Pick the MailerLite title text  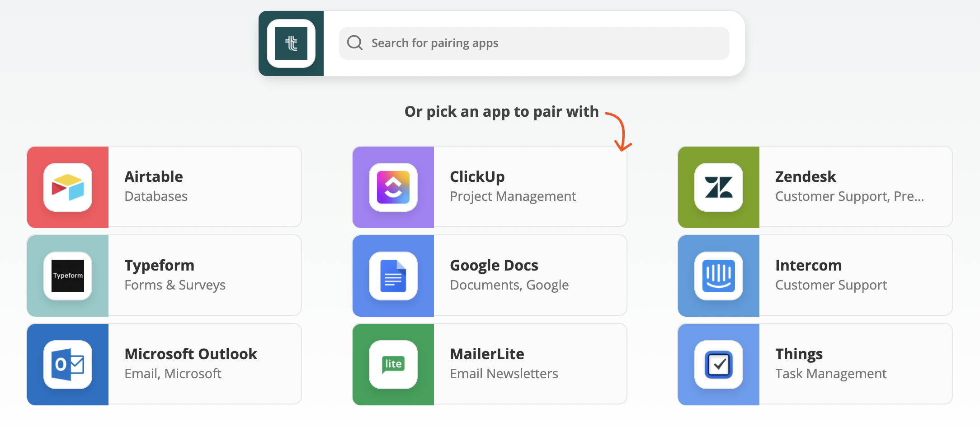(x=487, y=354)
